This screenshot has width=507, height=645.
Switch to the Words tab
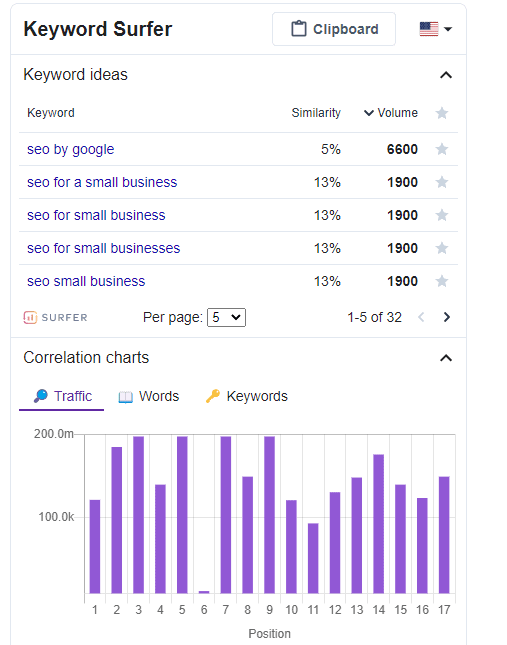[148, 396]
